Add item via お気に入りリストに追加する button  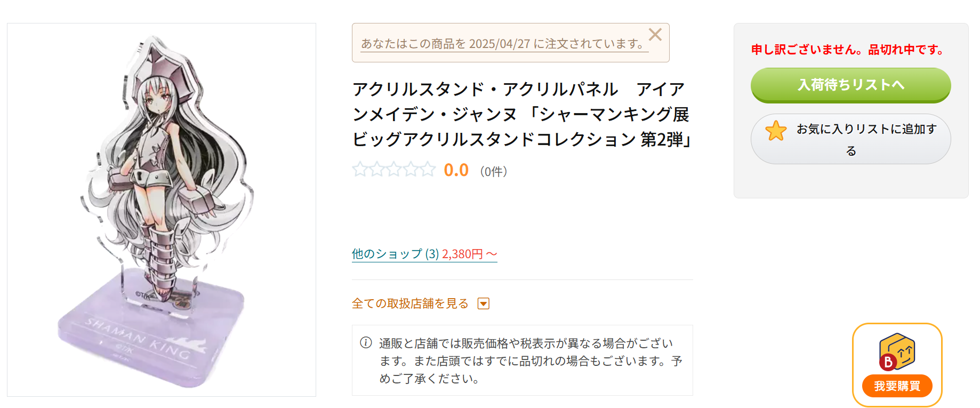pos(850,139)
